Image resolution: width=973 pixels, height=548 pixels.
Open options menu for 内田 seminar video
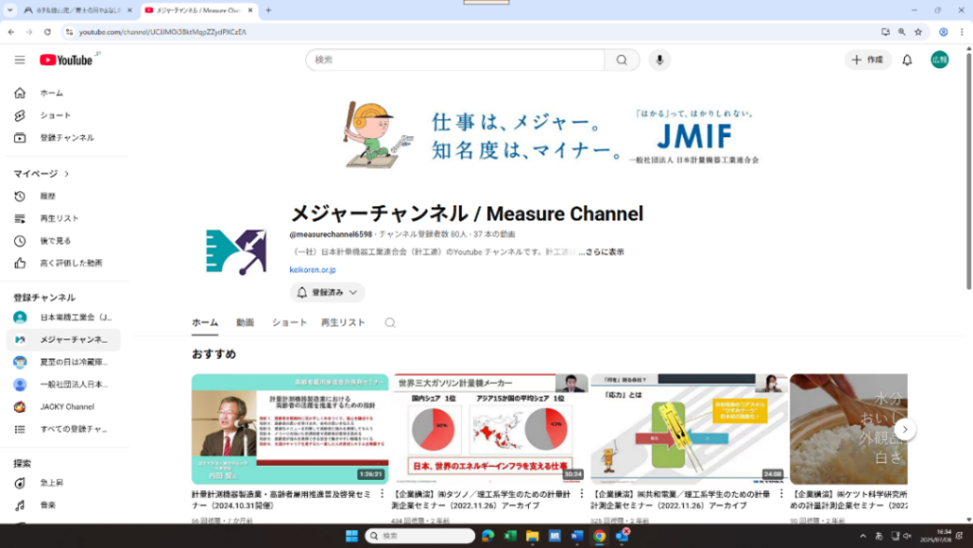(x=382, y=494)
